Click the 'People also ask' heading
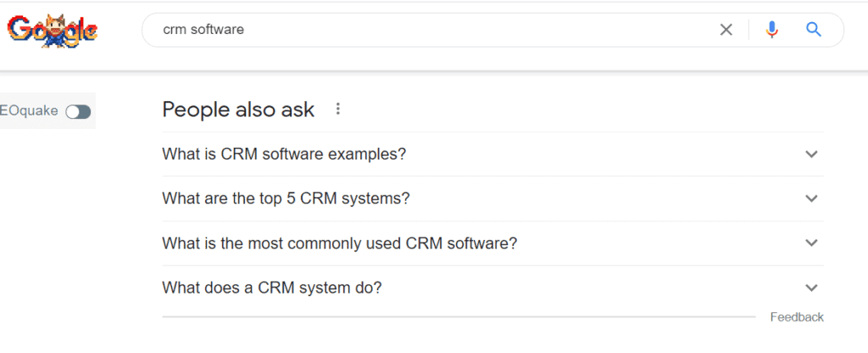868x353 pixels. 238,109
